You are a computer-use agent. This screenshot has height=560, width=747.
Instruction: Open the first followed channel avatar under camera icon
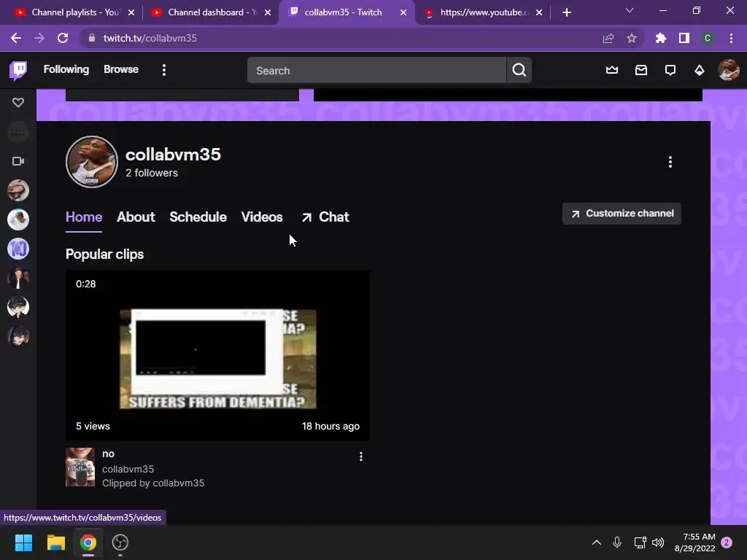click(18, 190)
